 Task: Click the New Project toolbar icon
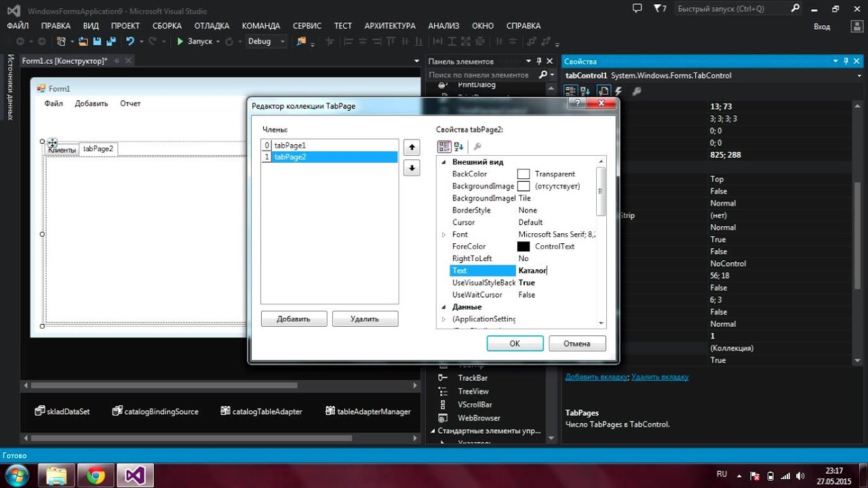[x=61, y=41]
